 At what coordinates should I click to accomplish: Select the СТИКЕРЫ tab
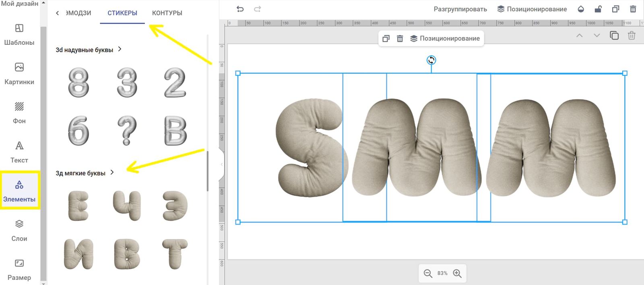click(x=122, y=13)
